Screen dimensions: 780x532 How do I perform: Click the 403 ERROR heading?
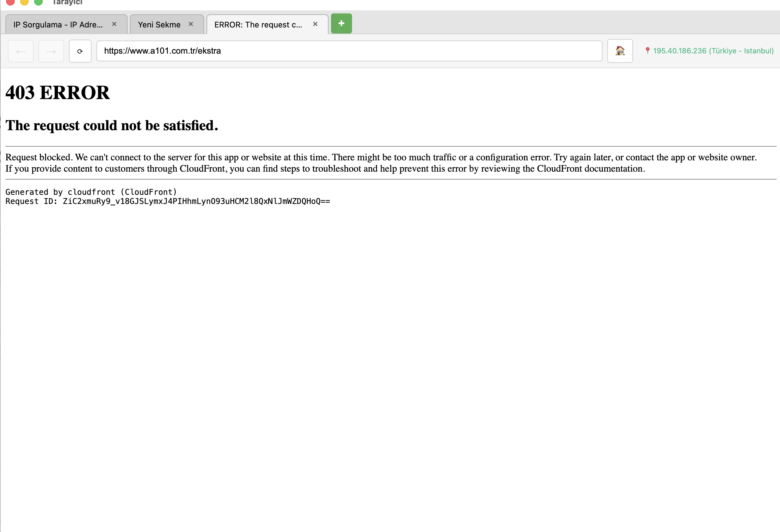(x=58, y=93)
